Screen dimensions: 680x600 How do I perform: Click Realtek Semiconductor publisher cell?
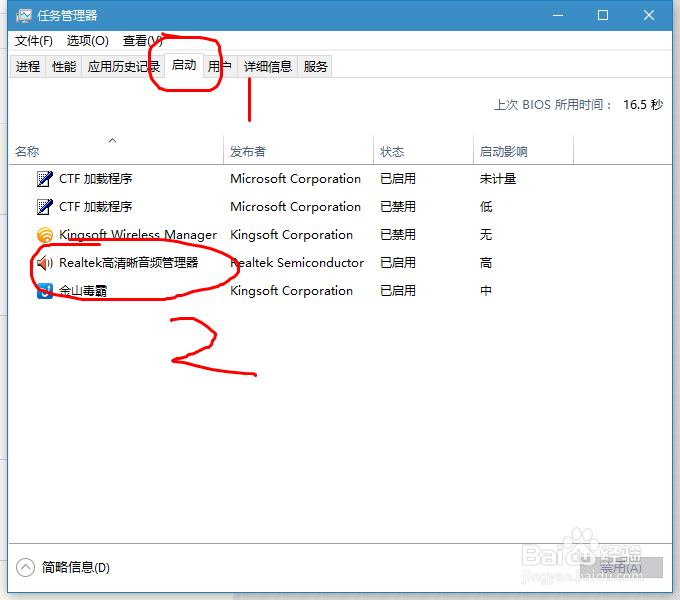click(297, 263)
